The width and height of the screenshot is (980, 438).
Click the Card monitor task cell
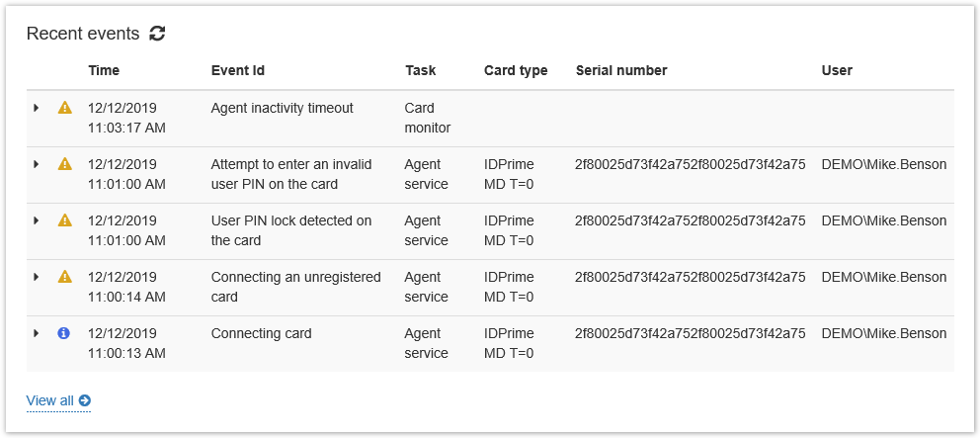pos(427,118)
